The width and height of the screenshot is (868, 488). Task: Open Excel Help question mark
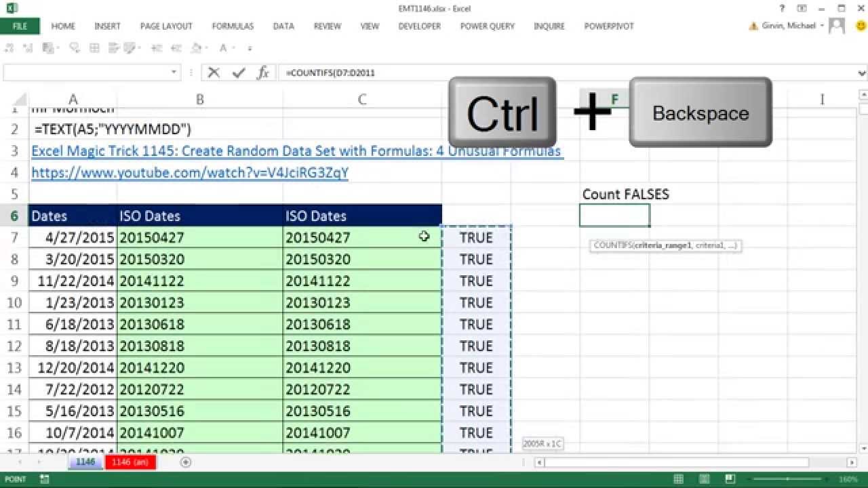point(782,8)
